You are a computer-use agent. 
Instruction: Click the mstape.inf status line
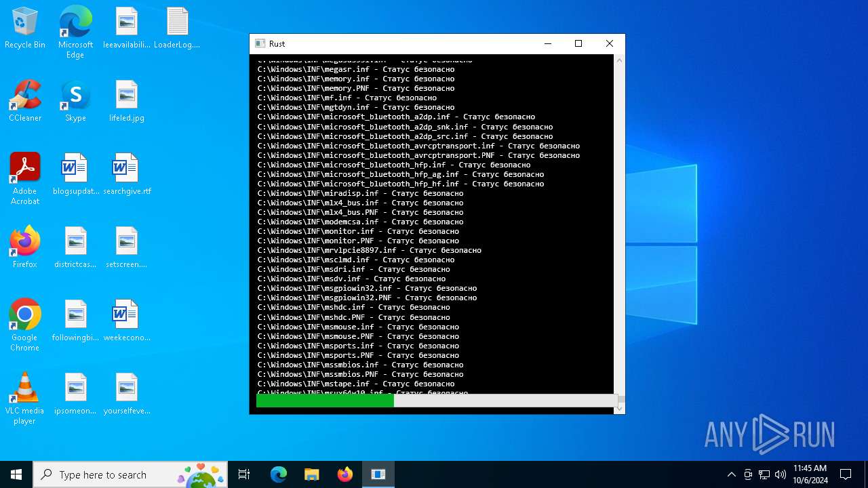356,384
